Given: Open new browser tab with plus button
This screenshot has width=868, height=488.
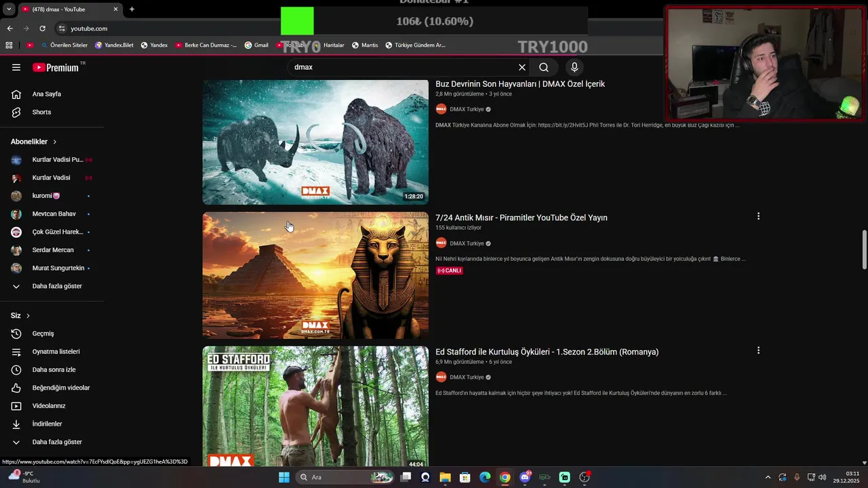Looking at the screenshot, I should coord(132,9).
